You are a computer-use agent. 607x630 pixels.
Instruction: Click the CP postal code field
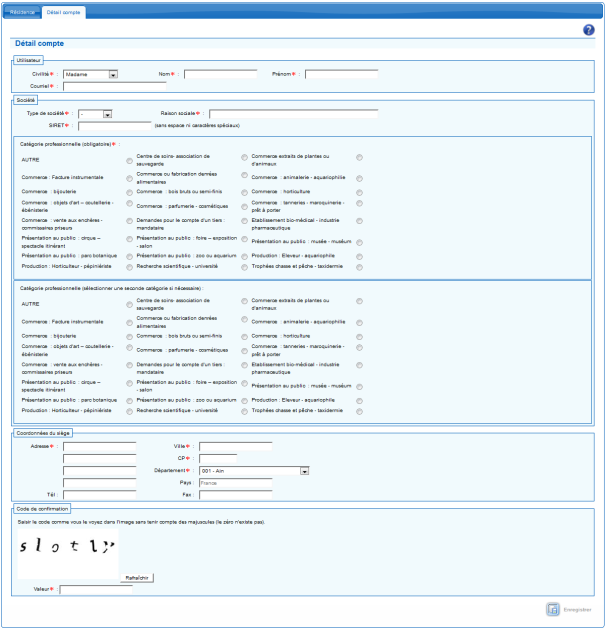point(218,458)
